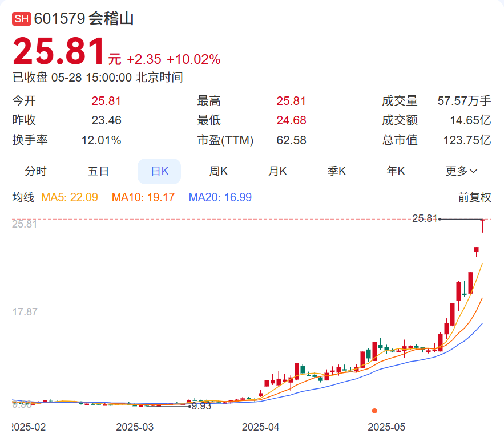Click the 25.81 high price annotation on chart
504x442 pixels.
(x=425, y=219)
